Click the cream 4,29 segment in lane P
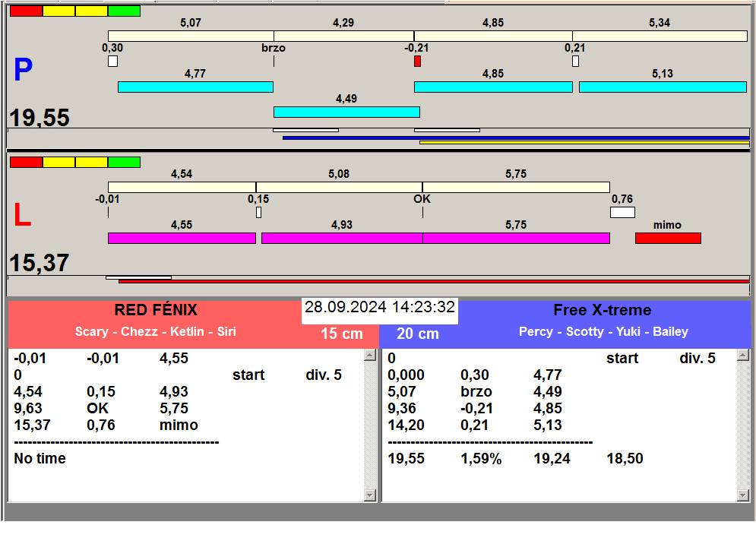 tap(343, 36)
